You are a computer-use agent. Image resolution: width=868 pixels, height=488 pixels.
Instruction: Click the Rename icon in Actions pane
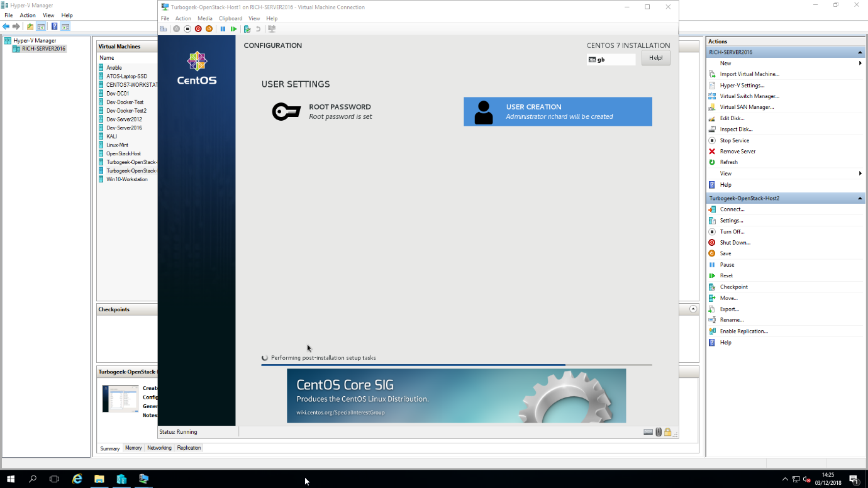coord(712,320)
